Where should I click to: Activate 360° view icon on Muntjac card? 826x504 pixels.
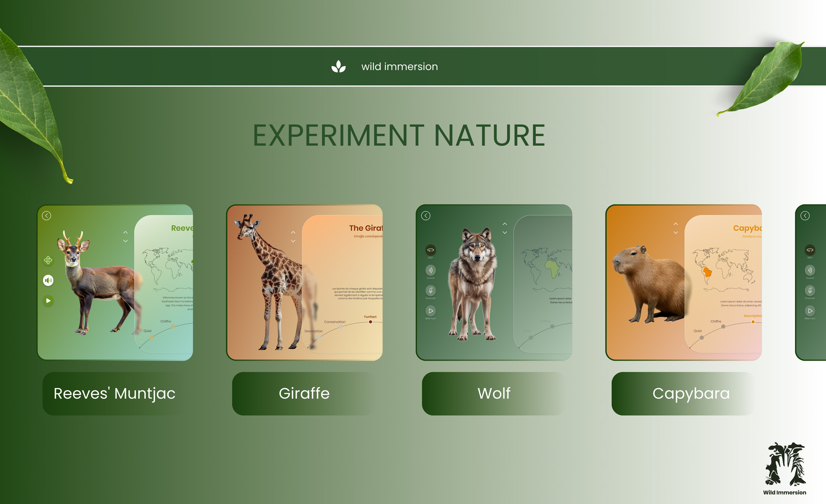48,260
